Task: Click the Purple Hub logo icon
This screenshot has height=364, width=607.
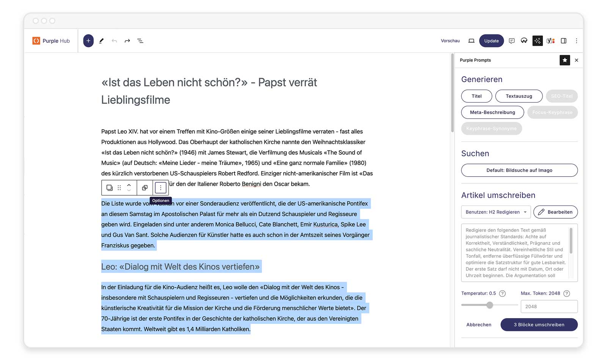Action: click(x=36, y=41)
